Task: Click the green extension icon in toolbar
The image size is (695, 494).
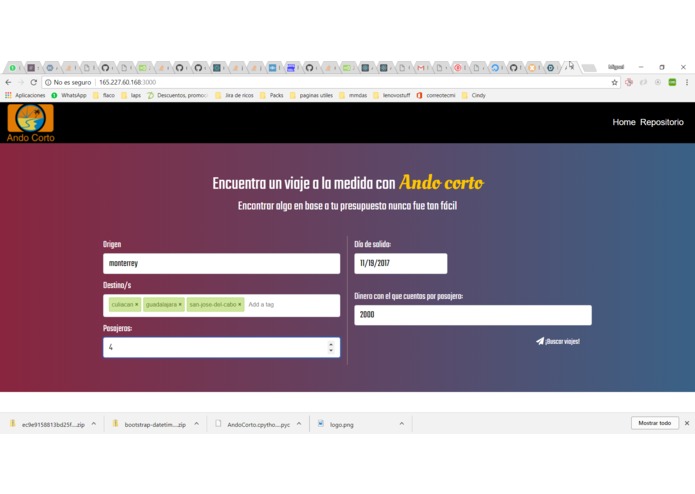Action: click(672, 82)
